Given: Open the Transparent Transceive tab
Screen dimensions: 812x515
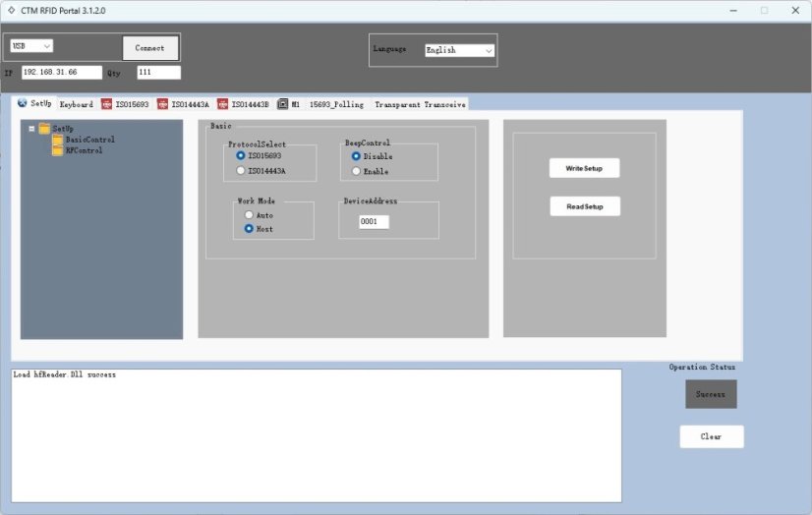Looking at the screenshot, I should 419,104.
